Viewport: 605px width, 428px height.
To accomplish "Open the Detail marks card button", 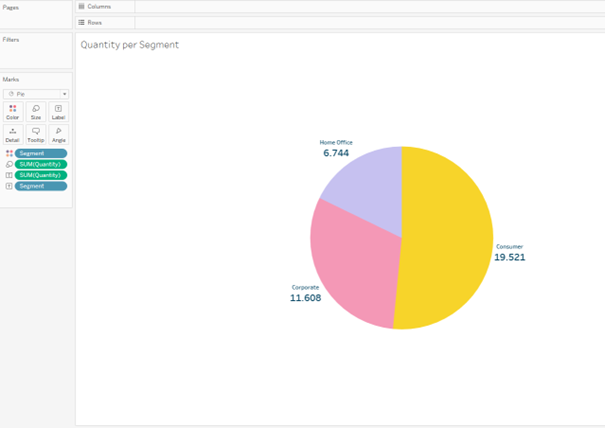I will coord(13,135).
